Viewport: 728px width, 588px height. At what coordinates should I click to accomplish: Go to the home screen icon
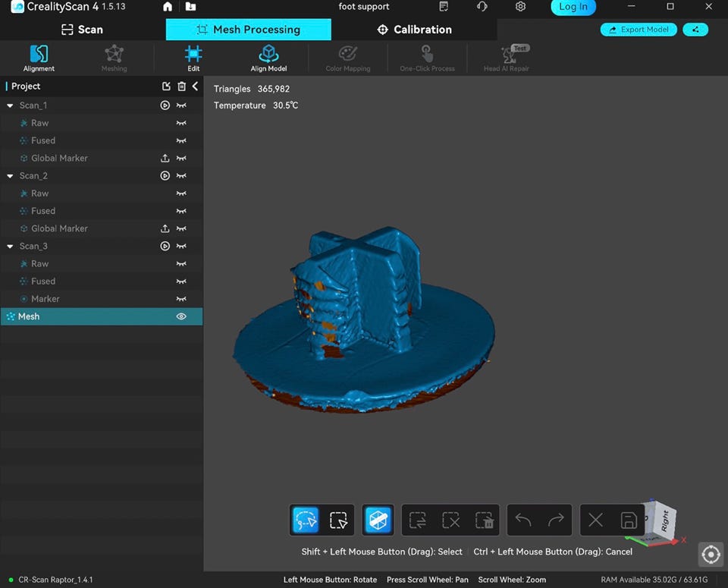click(x=168, y=7)
